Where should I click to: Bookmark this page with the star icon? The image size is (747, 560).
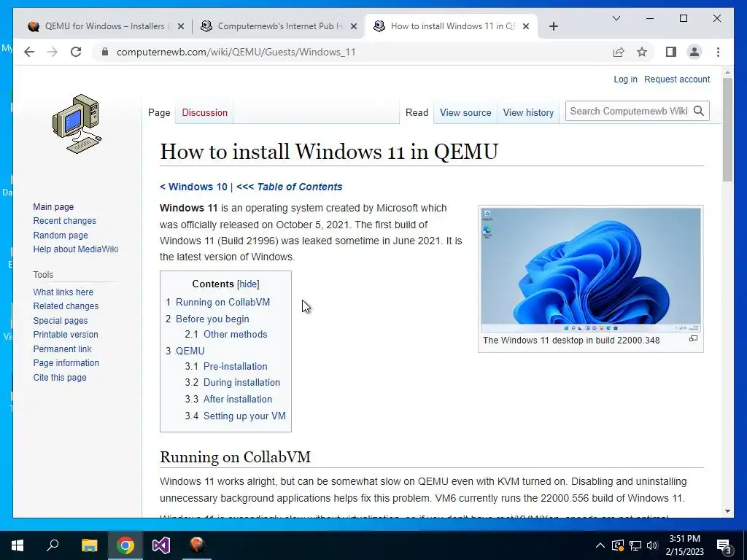[642, 52]
